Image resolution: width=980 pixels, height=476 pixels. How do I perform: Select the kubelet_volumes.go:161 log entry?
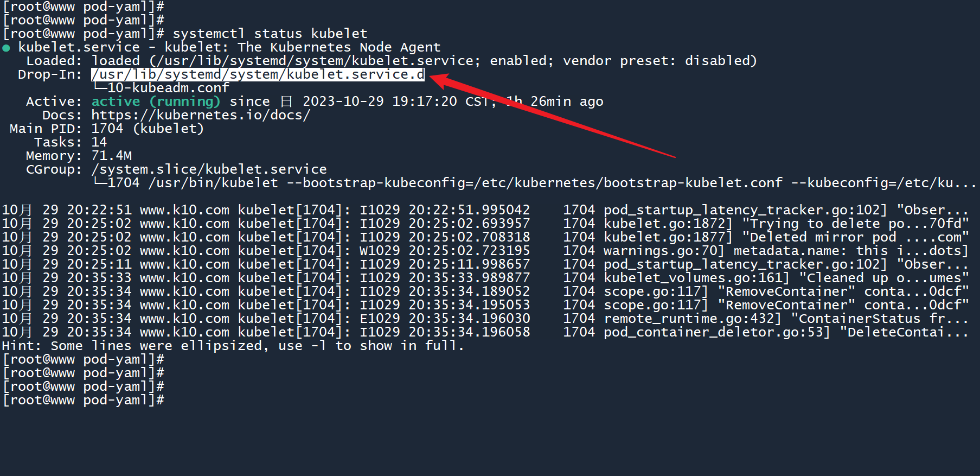696,278
